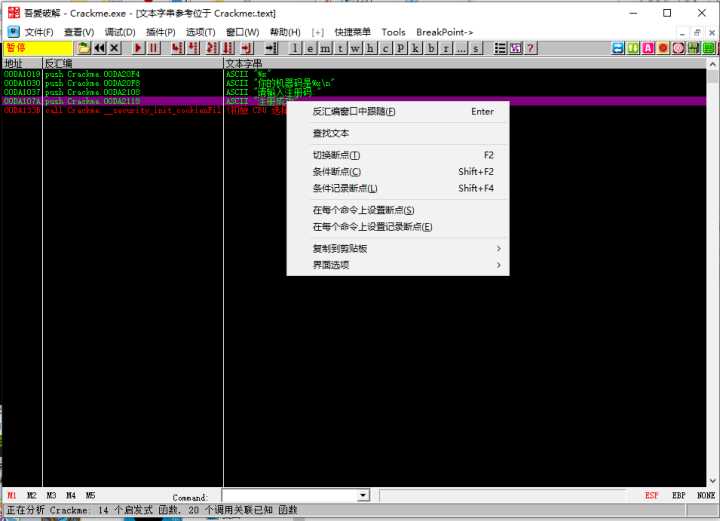Open the 快捷菜单 menu

tap(352, 32)
